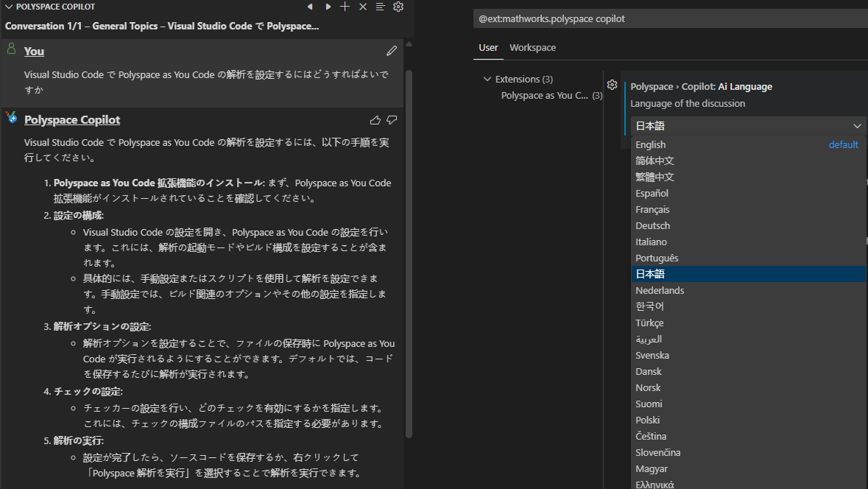This screenshot has width=868, height=489.
Task: Select Français in the language list
Action: point(652,210)
